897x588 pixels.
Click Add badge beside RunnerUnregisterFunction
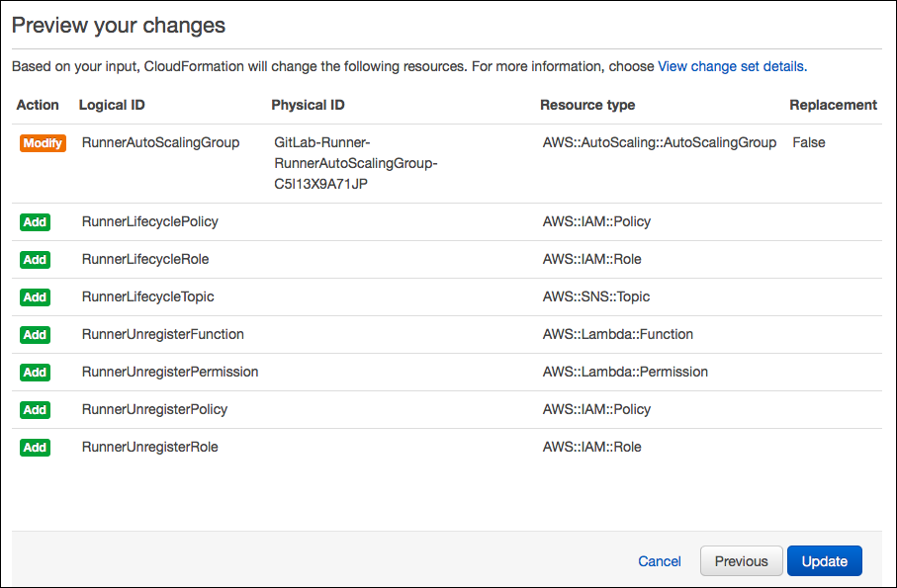35,335
